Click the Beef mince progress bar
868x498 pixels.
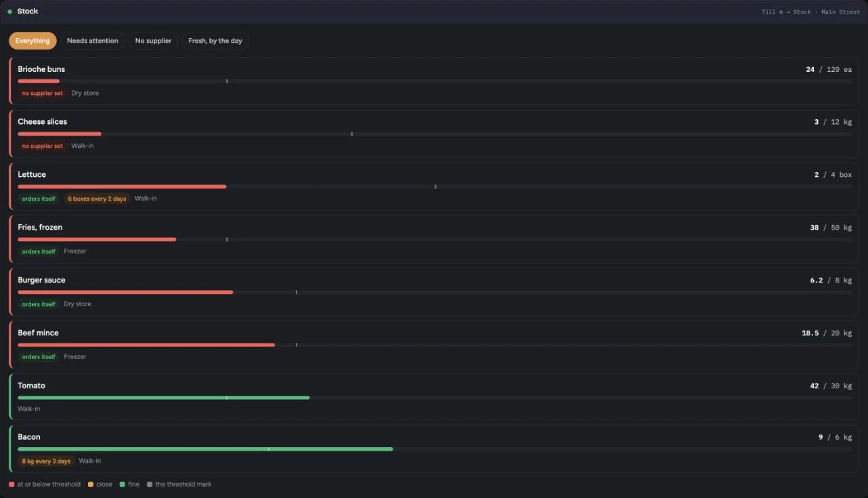pyautogui.click(x=435, y=346)
